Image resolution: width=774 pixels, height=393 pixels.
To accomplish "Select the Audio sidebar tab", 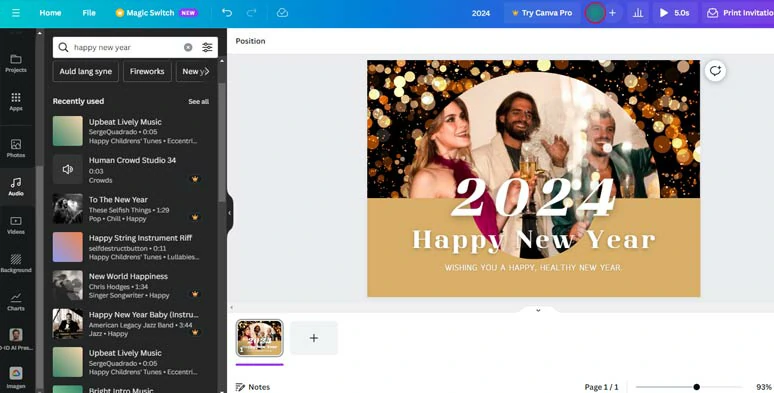I will coord(16,187).
